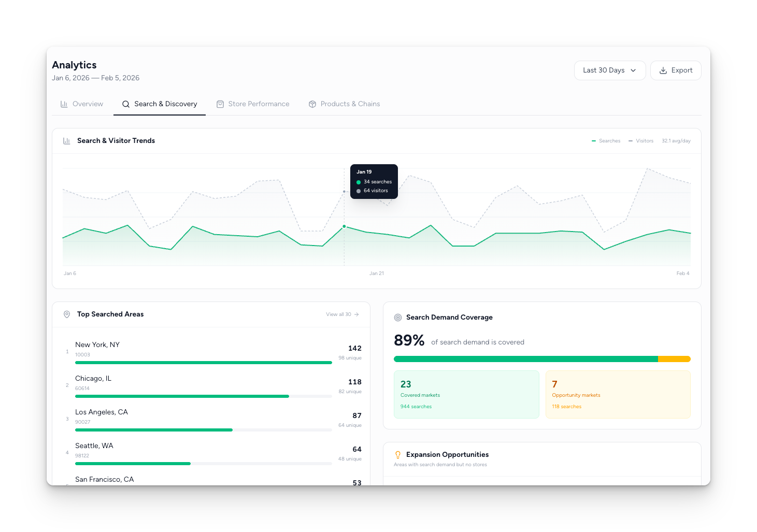Click the Search & Discovery magnifier icon
The image size is (757, 532).
coord(126,104)
